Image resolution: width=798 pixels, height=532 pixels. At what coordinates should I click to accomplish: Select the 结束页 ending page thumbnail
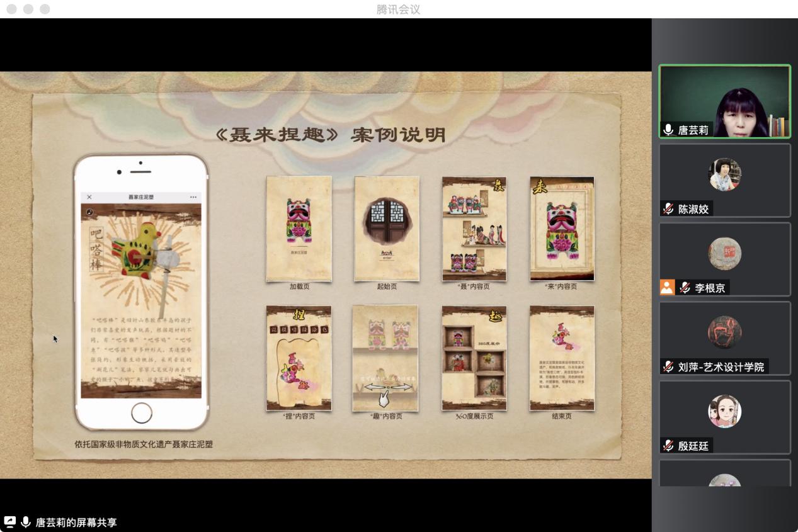pos(562,358)
